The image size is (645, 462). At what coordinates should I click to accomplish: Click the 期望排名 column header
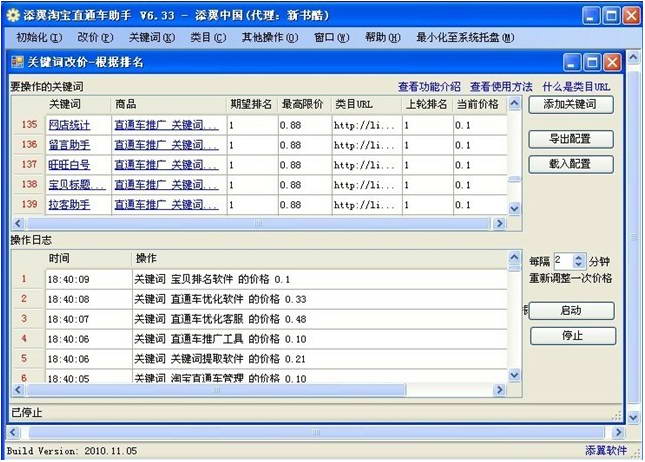click(x=252, y=104)
